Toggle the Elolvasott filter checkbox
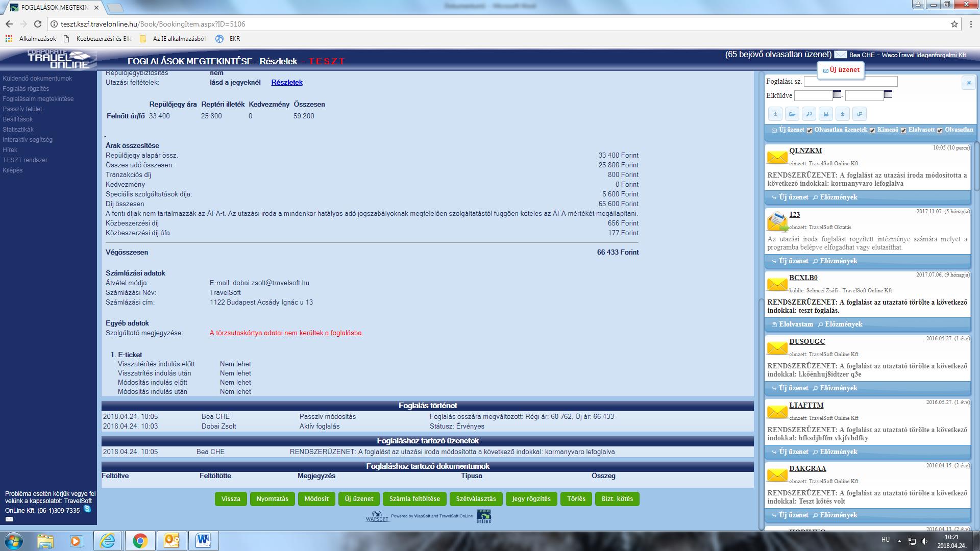Screen dimensions: 980x551 (x=903, y=131)
